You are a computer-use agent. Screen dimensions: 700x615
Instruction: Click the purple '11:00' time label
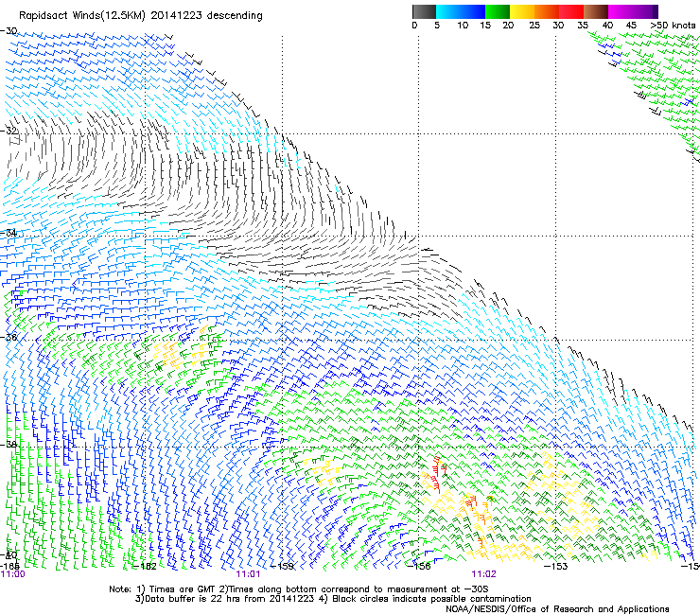tap(13, 574)
